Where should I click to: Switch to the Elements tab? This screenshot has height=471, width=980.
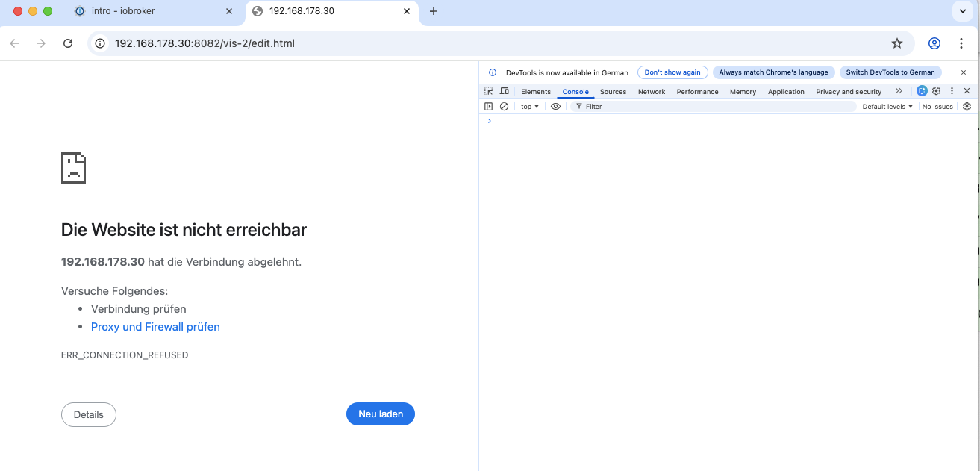[536, 92]
